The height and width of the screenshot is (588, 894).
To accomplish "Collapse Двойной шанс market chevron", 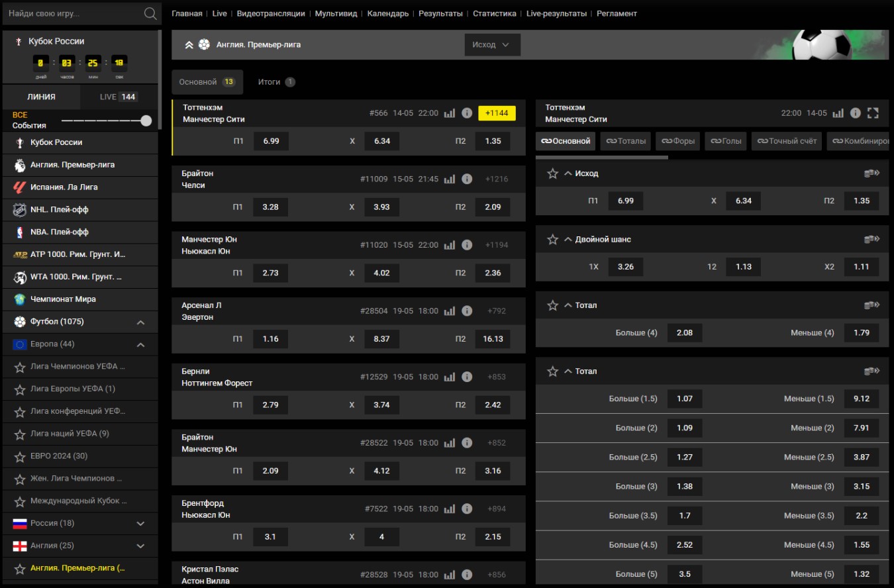I will coord(568,239).
